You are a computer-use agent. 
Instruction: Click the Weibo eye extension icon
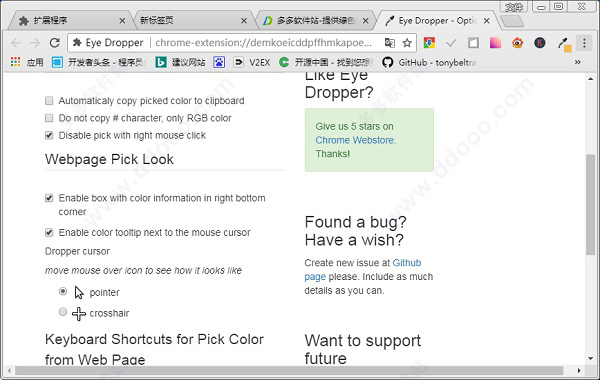pyautogui.click(x=517, y=42)
